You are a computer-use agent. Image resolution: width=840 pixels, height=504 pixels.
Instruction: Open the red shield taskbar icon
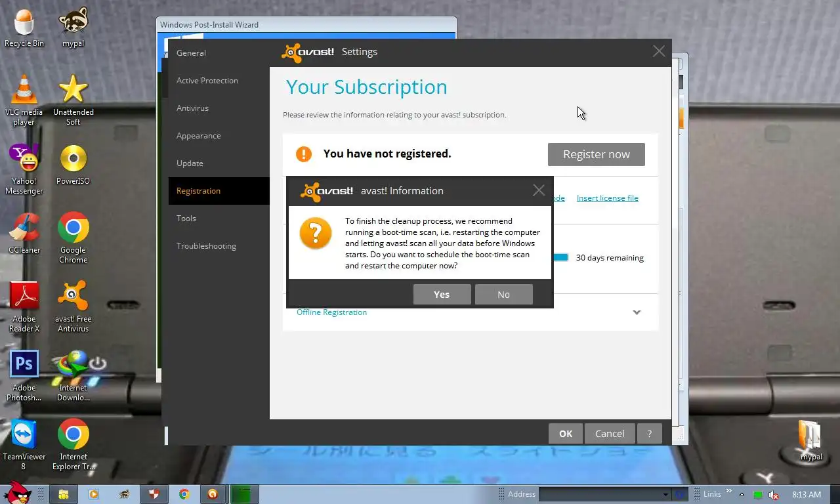(x=154, y=494)
